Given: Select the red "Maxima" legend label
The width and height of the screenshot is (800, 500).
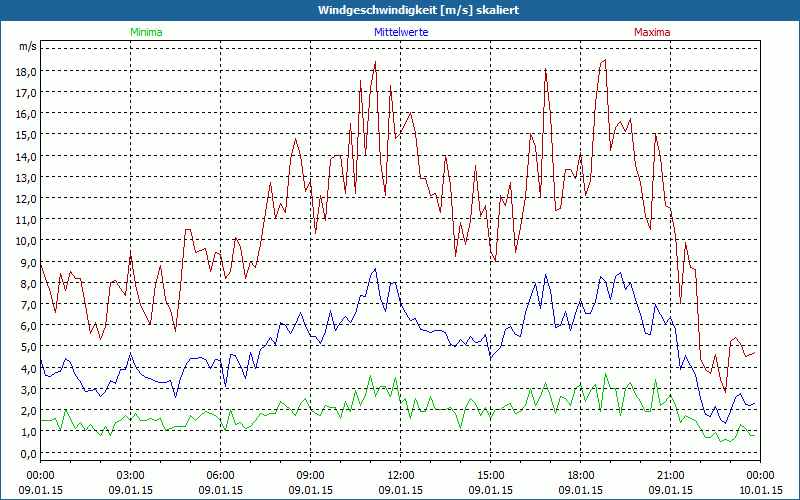Looking at the screenshot, I should pyautogui.click(x=652, y=32).
